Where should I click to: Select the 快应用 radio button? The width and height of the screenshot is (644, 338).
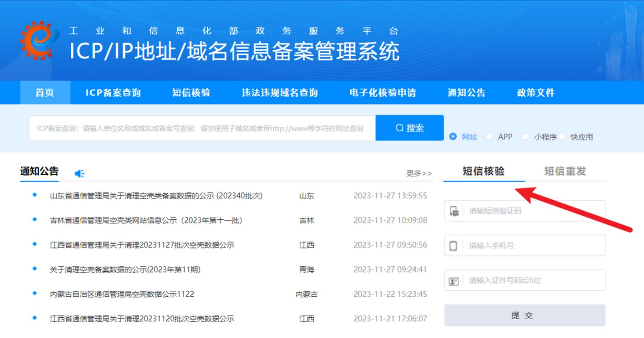(x=563, y=136)
